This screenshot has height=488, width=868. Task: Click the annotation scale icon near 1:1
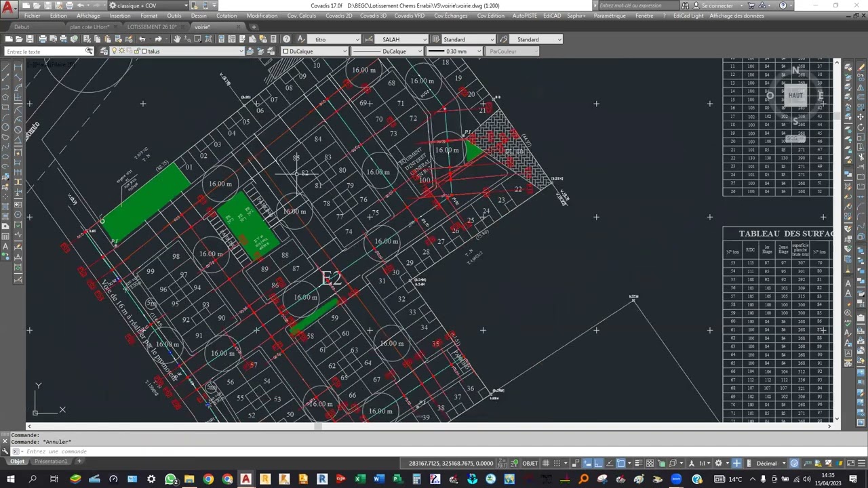click(x=690, y=464)
